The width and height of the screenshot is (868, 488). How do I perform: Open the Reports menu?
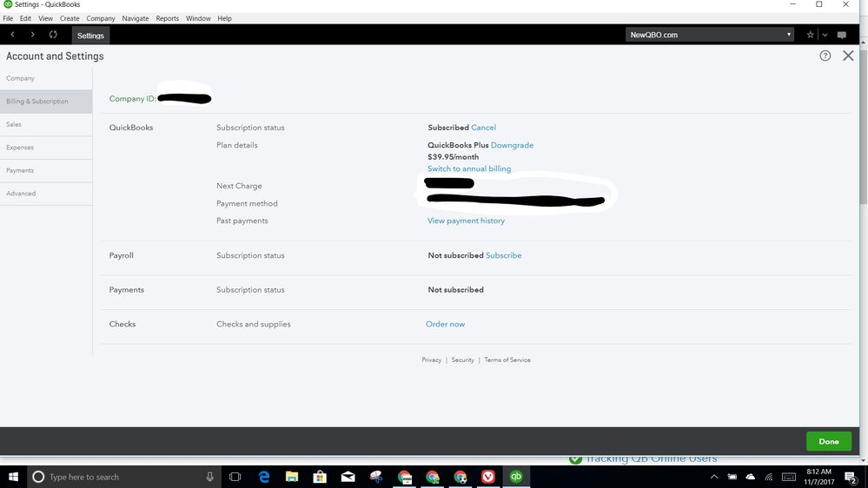(167, 18)
